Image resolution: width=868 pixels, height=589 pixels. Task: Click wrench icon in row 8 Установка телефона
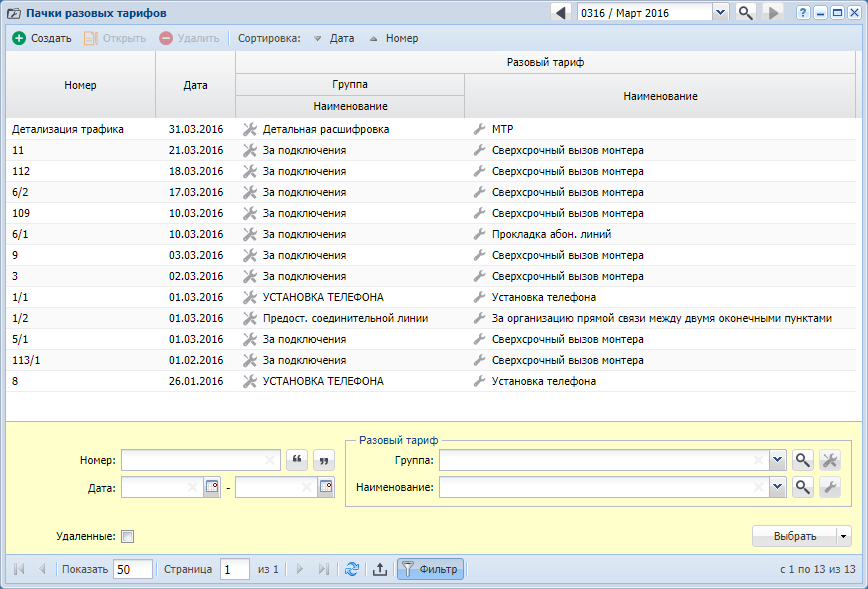click(x=479, y=381)
